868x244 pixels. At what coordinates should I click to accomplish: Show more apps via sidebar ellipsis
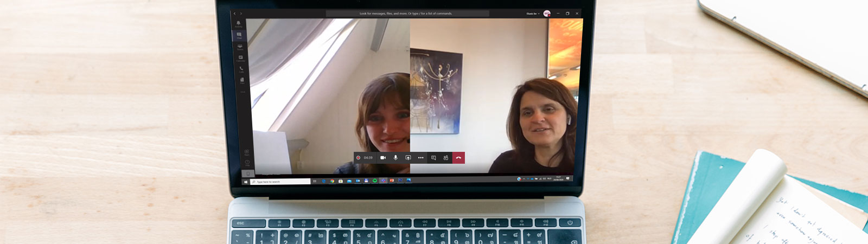[242, 92]
